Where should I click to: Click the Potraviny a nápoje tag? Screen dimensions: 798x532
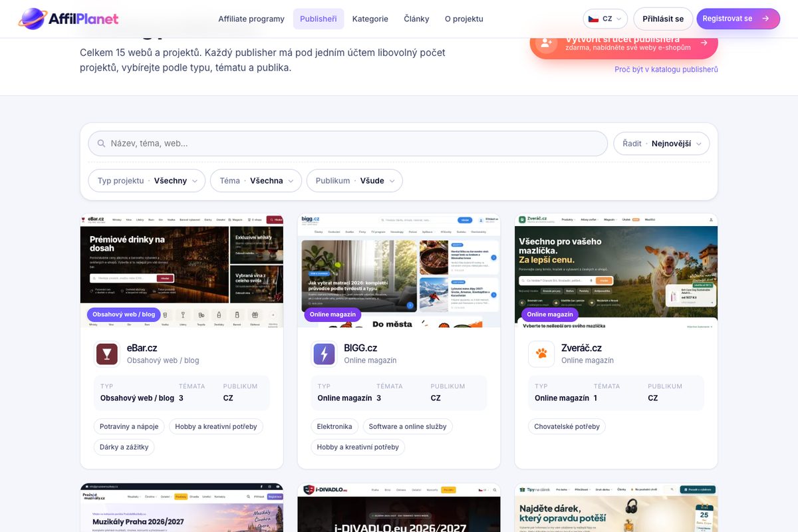pos(129,426)
